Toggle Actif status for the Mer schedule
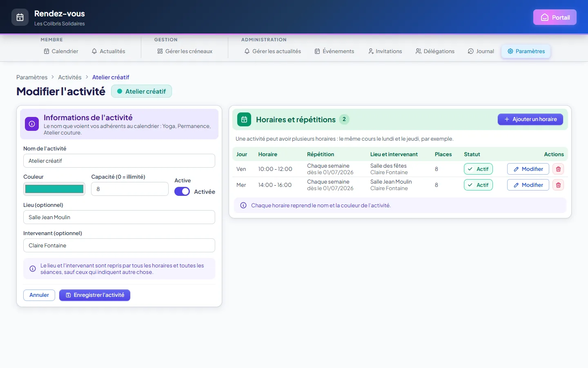The width and height of the screenshot is (588, 368). 478,185
